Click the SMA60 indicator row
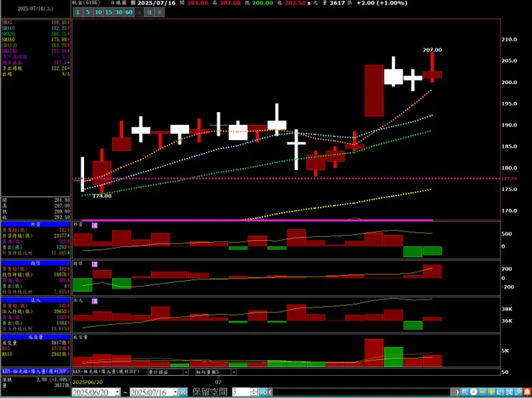This screenshot has height=398, width=532. (36, 40)
